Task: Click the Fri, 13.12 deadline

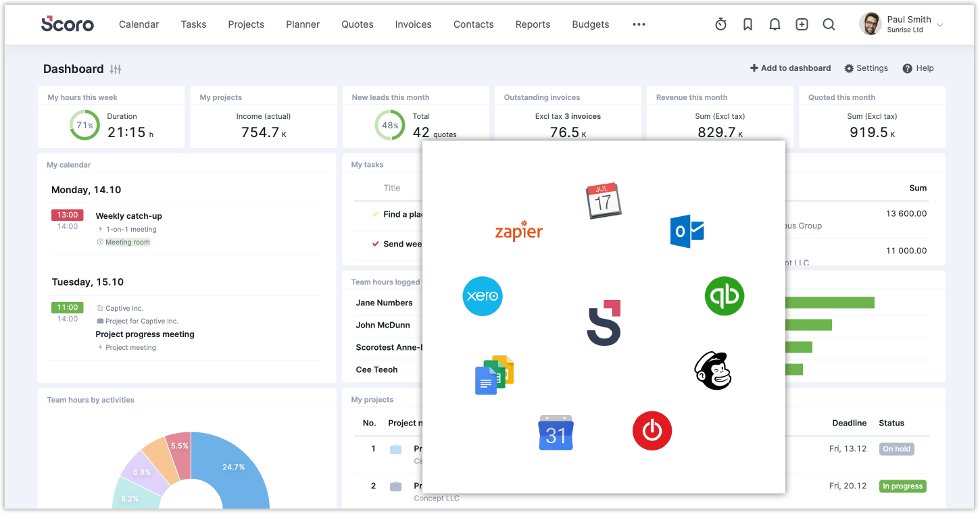Action: point(848,448)
